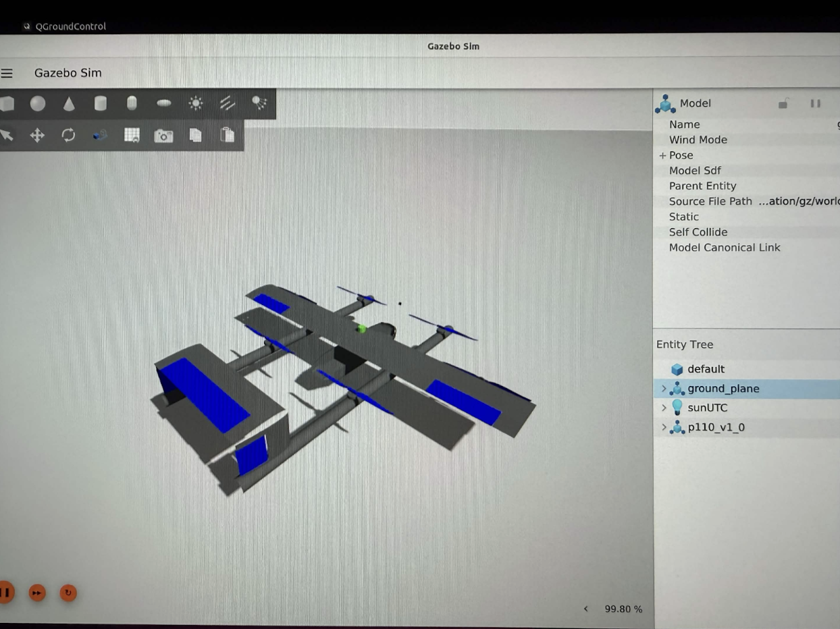Image resolution: width=840 pixels, height=629 pixels.
Task: Click the Static property row
Action: (747, 217)
